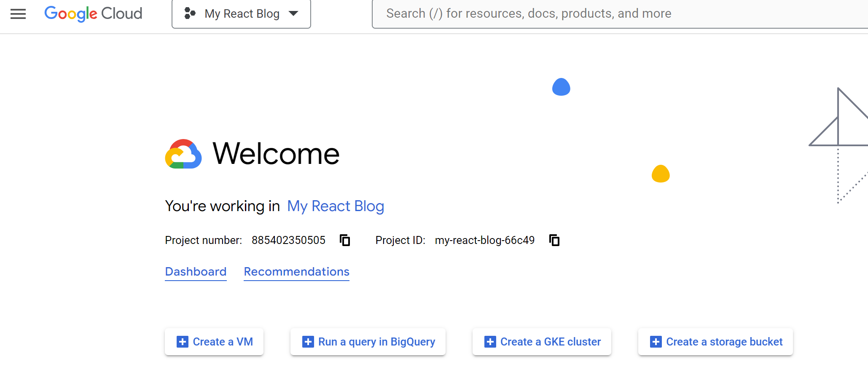Go to the Dashboard link
Screen dimensions: 868x375
point(196,272)
